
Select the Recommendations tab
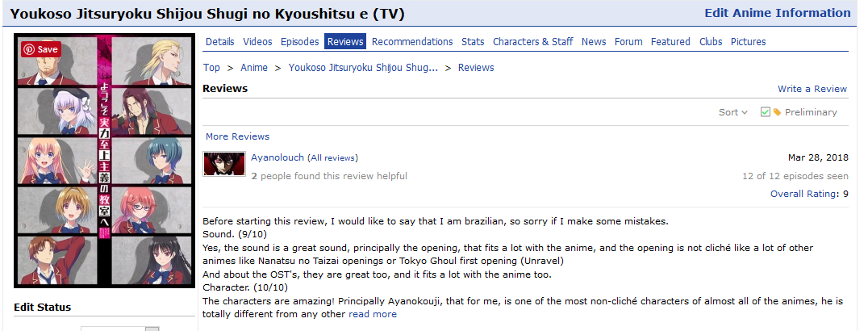[412, 41]
